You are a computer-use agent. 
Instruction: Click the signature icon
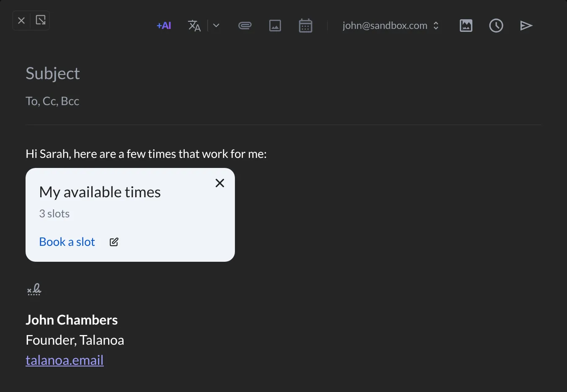point(34,289)
